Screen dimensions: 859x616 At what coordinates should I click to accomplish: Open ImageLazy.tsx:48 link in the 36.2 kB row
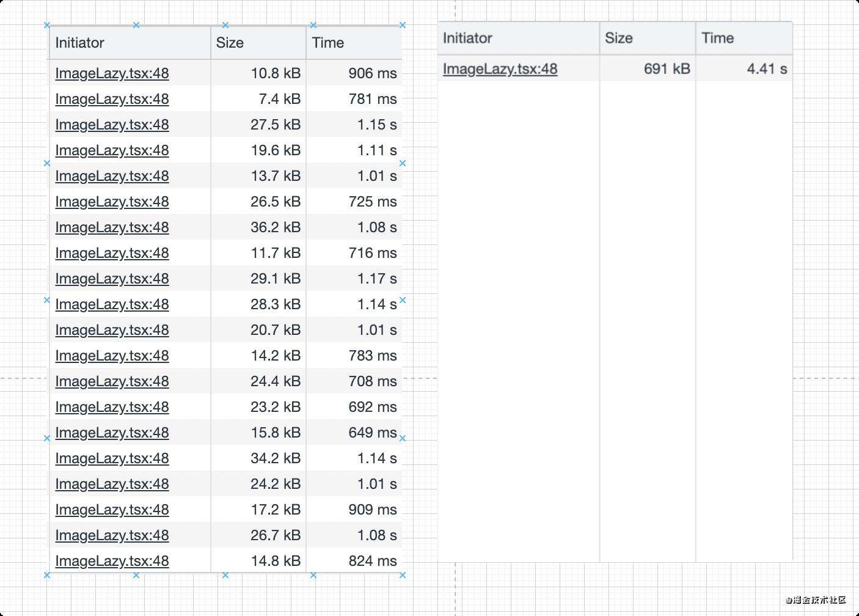pos(112,227)
